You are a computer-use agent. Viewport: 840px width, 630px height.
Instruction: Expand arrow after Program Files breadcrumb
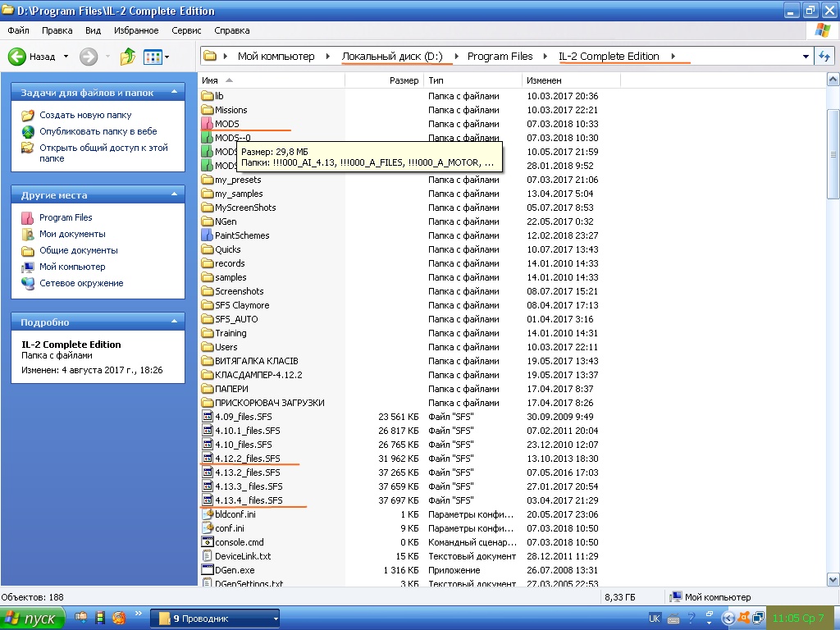(546, 57)
